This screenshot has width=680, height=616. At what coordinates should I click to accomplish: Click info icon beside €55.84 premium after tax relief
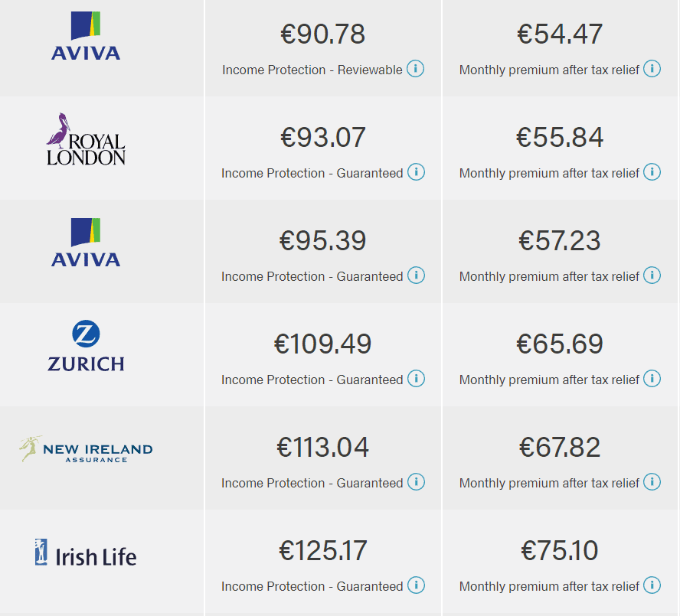pyautogui.click(x=652, y=172)
